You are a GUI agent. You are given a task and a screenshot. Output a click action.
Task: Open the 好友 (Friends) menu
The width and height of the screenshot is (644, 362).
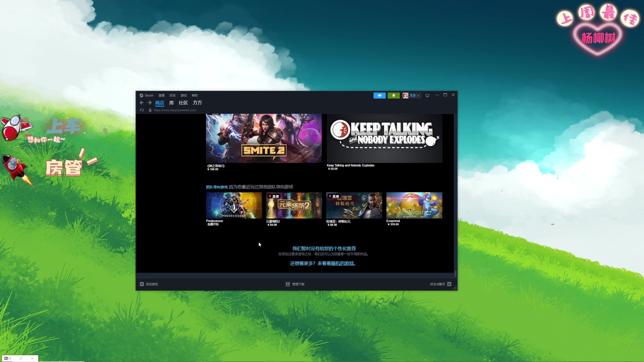(173, 96)
